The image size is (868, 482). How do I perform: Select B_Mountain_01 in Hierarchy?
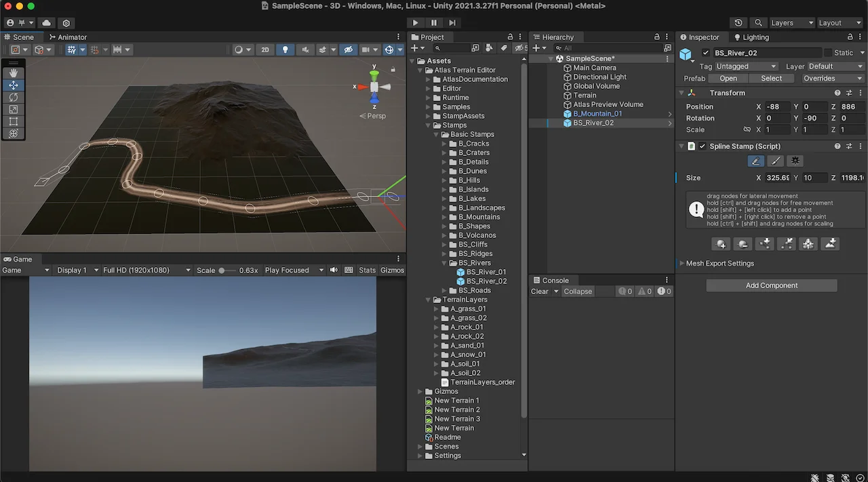597,113
